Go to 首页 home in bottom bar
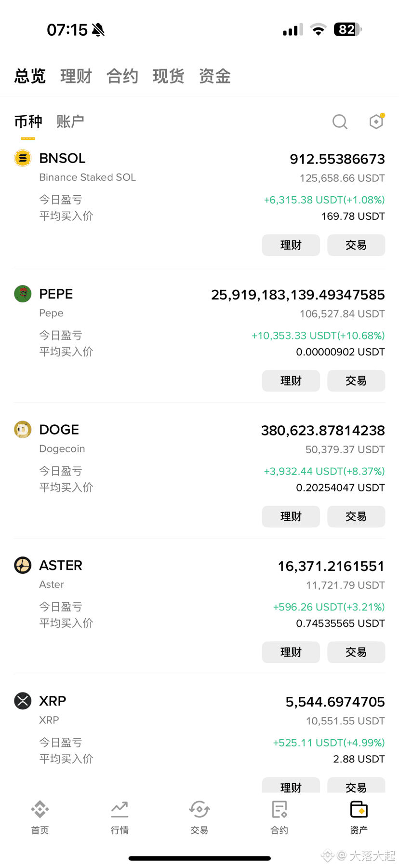Screen dimensions: 399x868 (40, 817)
